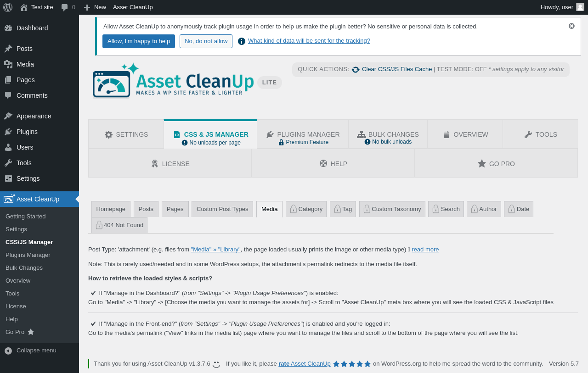Click the Tools wrench icon in sidebar
This screenshot has width=588, height=373.
pyautogui.click(x=8, y=163)
